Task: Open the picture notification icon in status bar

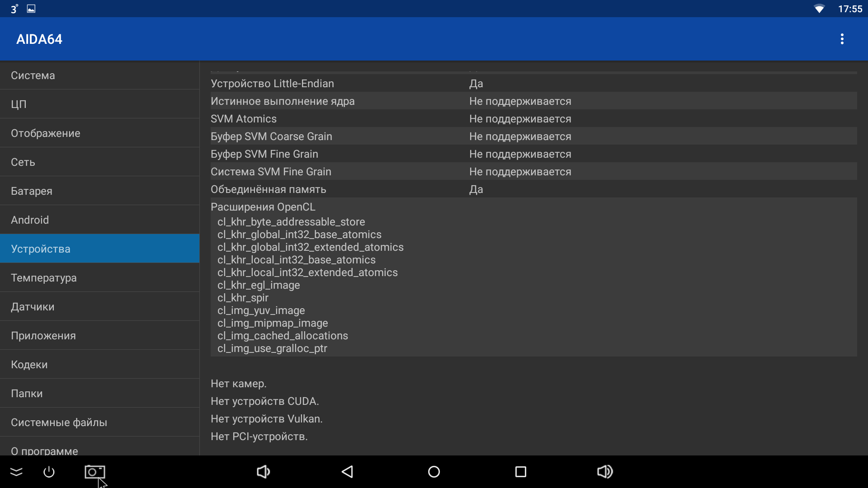Action: 31,9
